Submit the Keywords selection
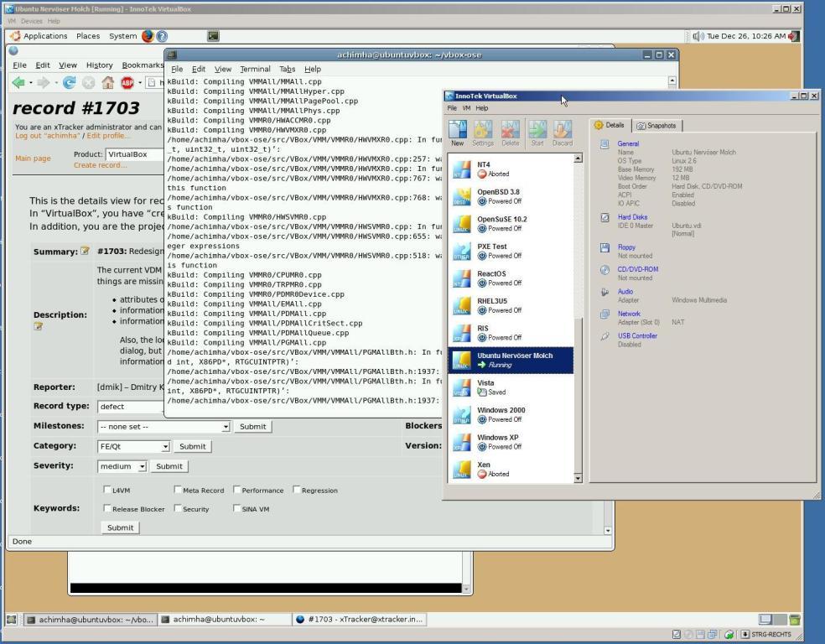Viewport: 825px width, 644px height. (120, 527)
